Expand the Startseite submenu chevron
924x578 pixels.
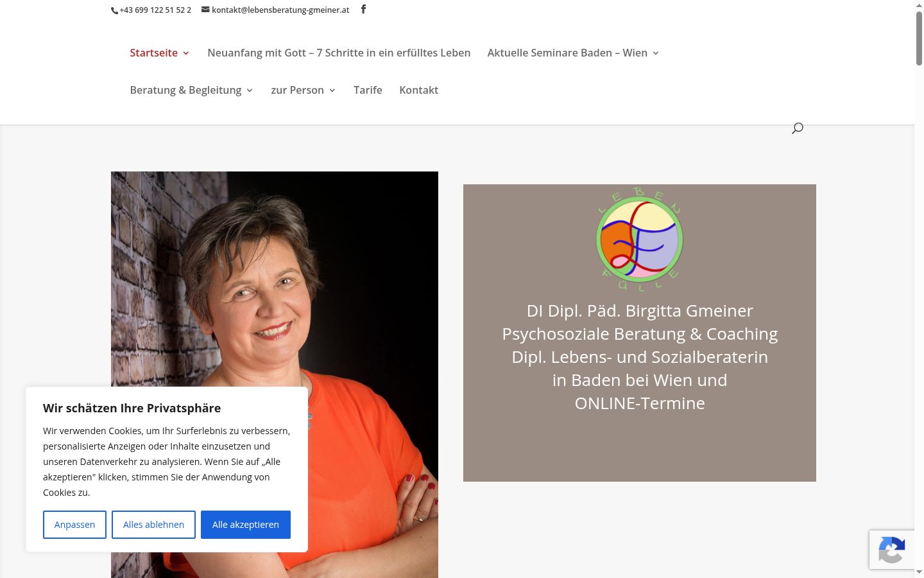186,53
